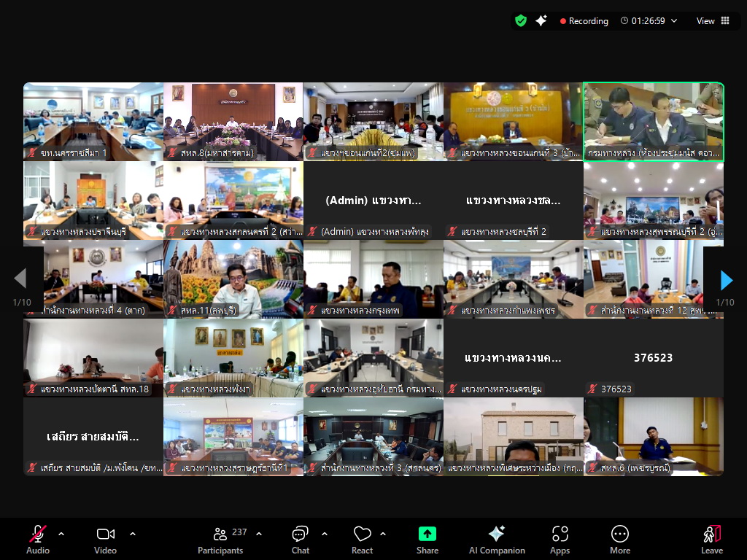Expand video options arrow next to Video
Viewport: 747px width, 560px height.
pos(133,534)
